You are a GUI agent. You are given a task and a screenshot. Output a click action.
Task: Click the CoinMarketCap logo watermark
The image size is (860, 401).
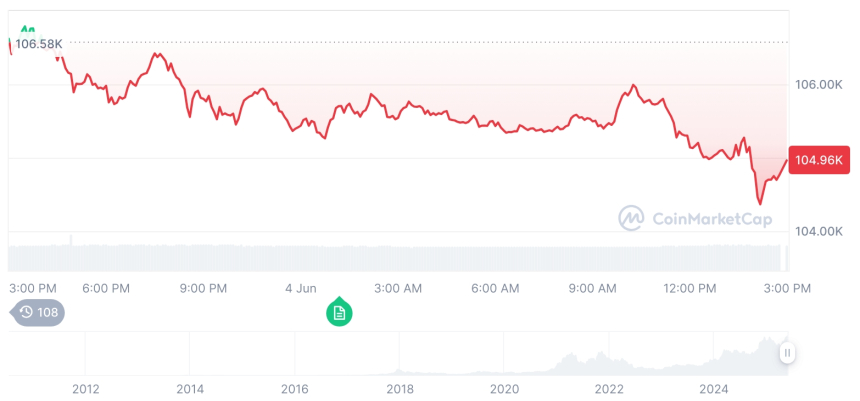(631, 217)
